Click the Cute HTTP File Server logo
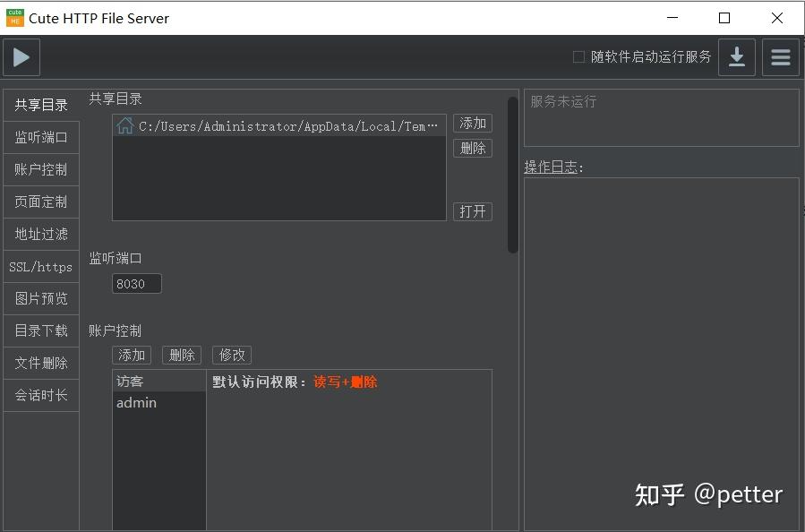This screenshot has width=805, height=532. coord(14,17)
